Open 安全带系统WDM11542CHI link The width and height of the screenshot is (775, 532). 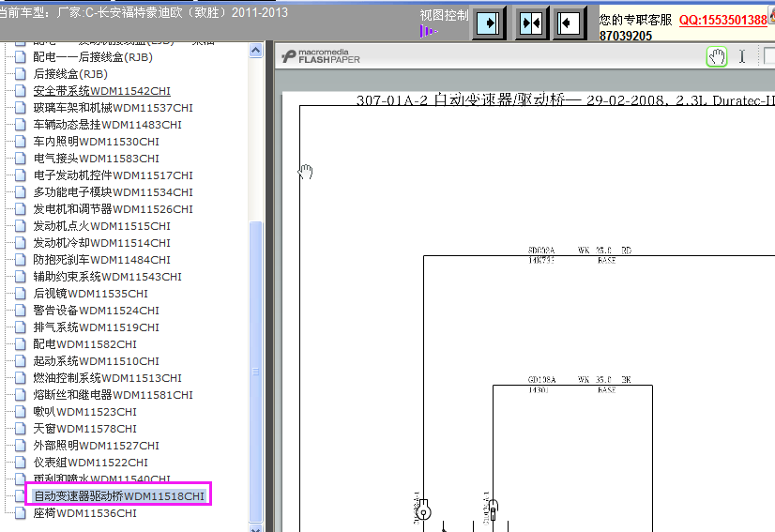coord(102,91)
